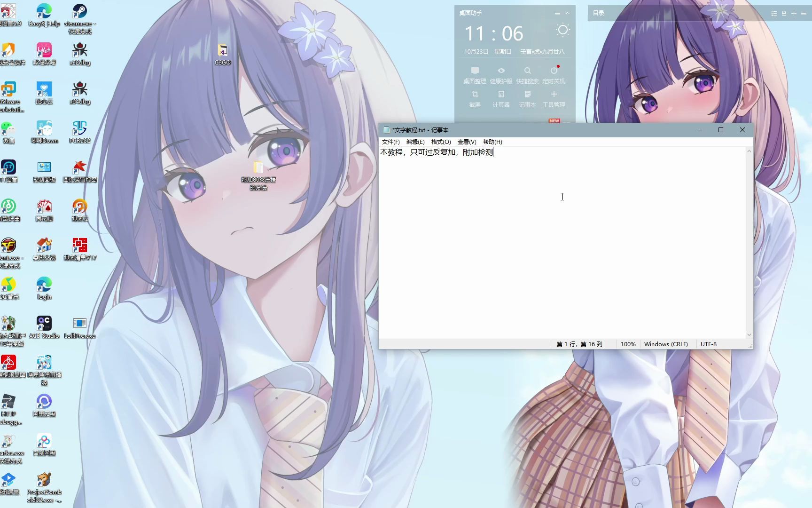Select the x32dbg desktop icon
812x508 pixels.
click(80, 54)
